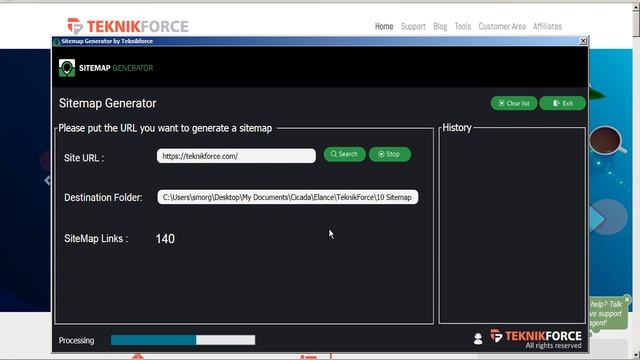Open Customer Area on the website

click(502, 27)
